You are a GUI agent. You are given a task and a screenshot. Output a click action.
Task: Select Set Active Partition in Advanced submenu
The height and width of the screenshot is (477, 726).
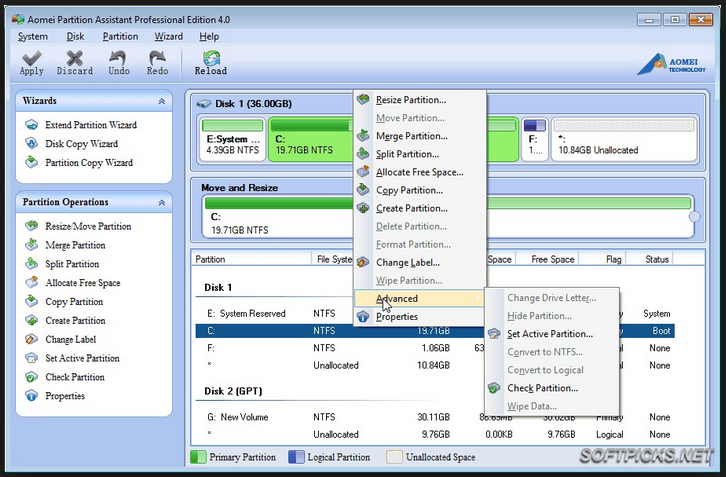pos(551,334)
